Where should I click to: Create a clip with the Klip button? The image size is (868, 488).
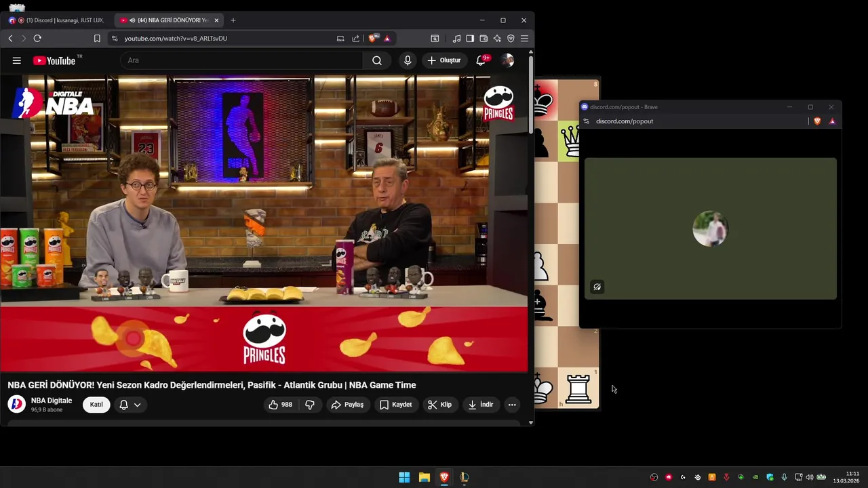(x=439, y=405)
